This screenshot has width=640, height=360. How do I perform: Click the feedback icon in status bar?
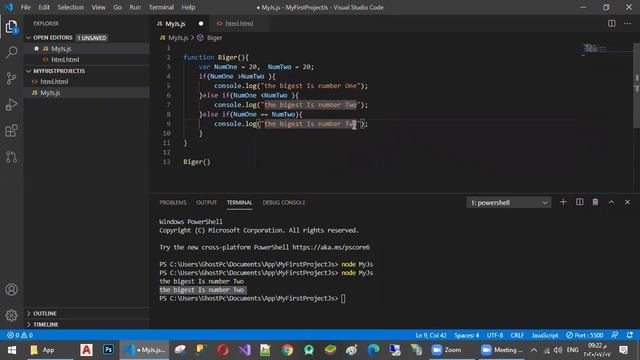615,335
